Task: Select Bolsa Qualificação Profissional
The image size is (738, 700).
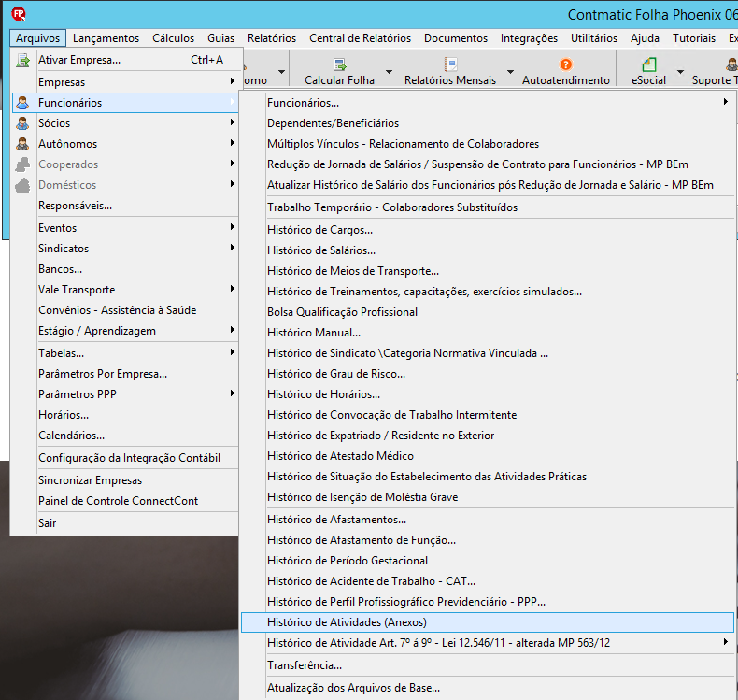Action: click(x=487, y=312)
